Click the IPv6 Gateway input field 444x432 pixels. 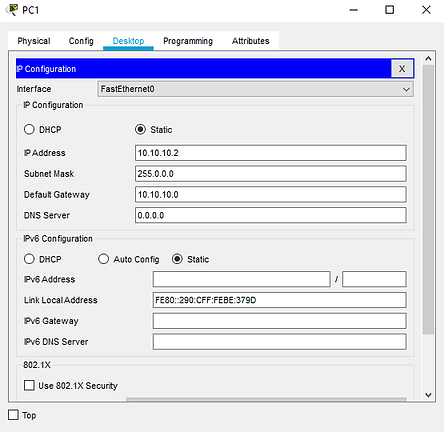279,321
